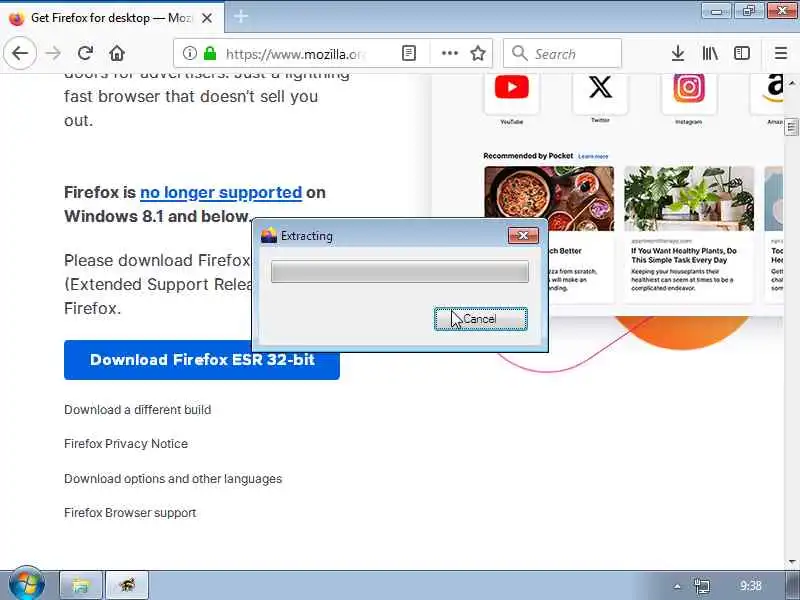Open Firefox Browser support link

(x=130, y=513)
